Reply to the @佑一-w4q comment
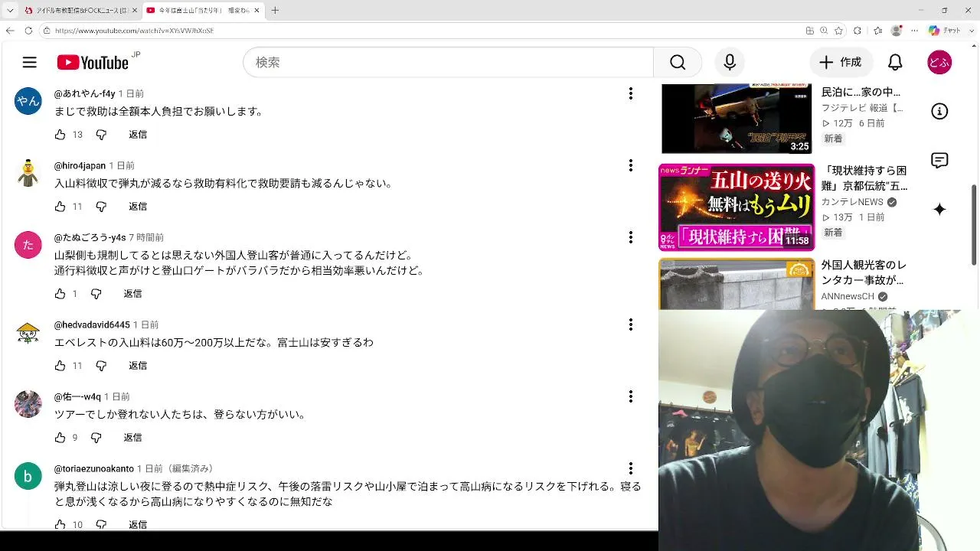 pos(133,438)
